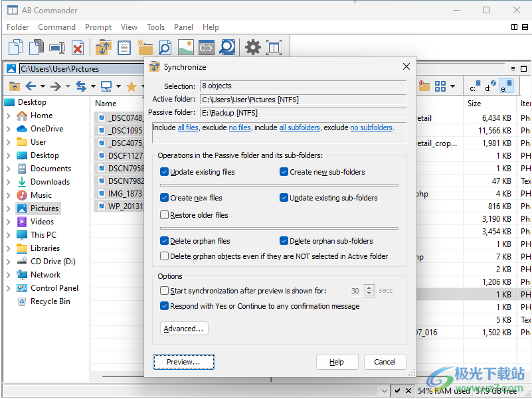Click the 'no subfolders' exclude link
Viewport: 532px width, 399px height.
click(371, 127)
